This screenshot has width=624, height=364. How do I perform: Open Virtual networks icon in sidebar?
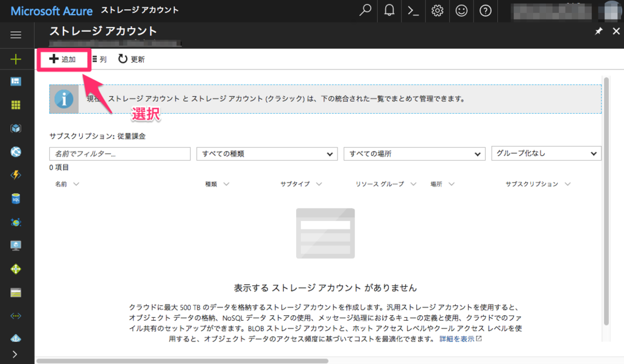(x=16, y=316)
